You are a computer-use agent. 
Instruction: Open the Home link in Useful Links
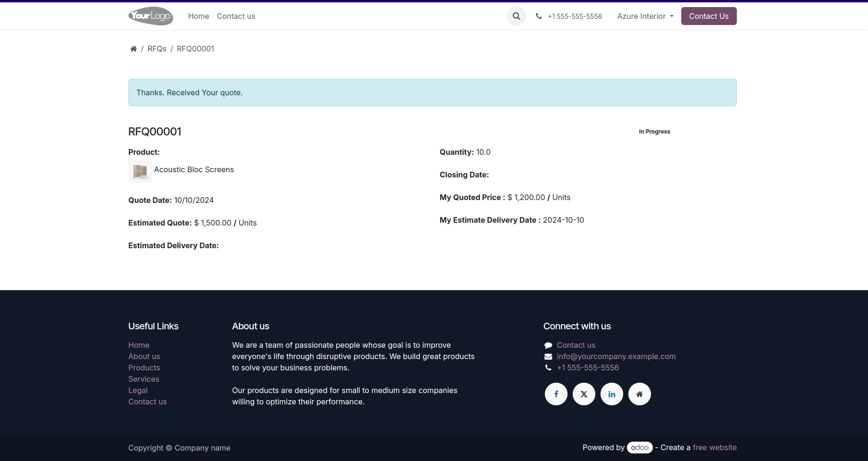click(x=139, y=345)
